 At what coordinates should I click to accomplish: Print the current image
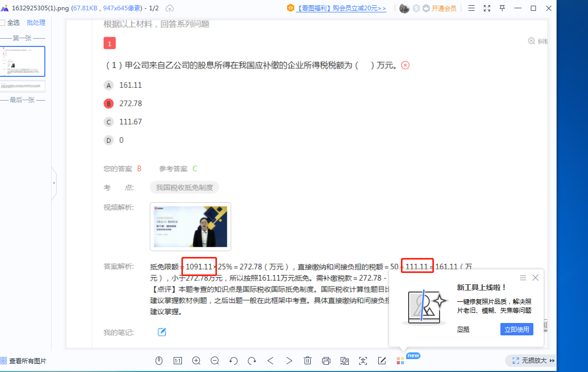pos(326,361)
